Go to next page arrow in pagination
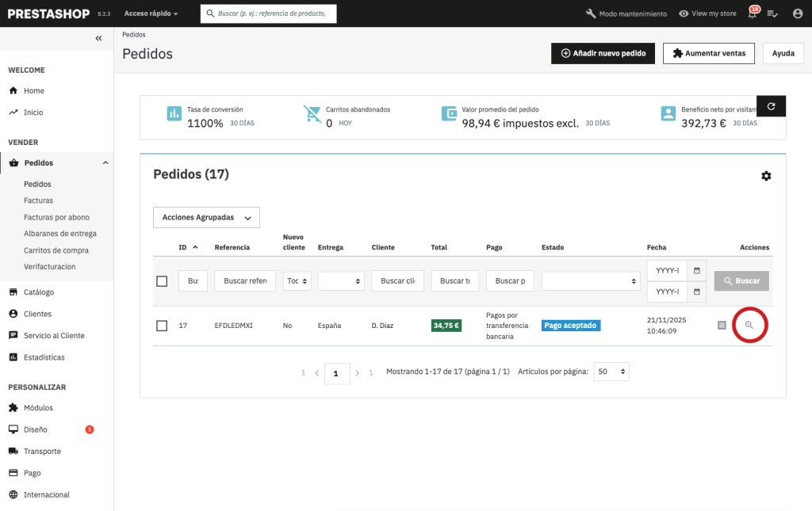812x511 pixels. click(x=358, y=372)
